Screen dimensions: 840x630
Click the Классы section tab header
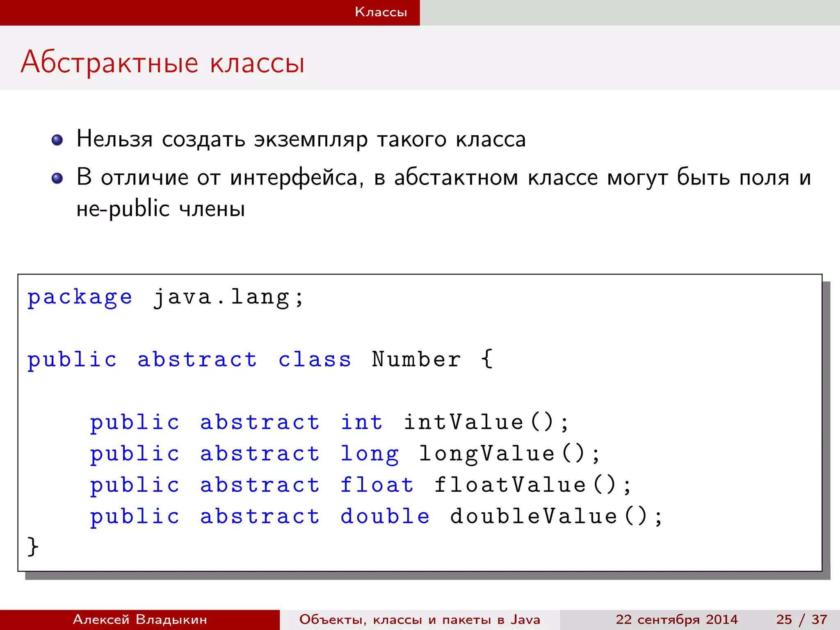point(381,12)
